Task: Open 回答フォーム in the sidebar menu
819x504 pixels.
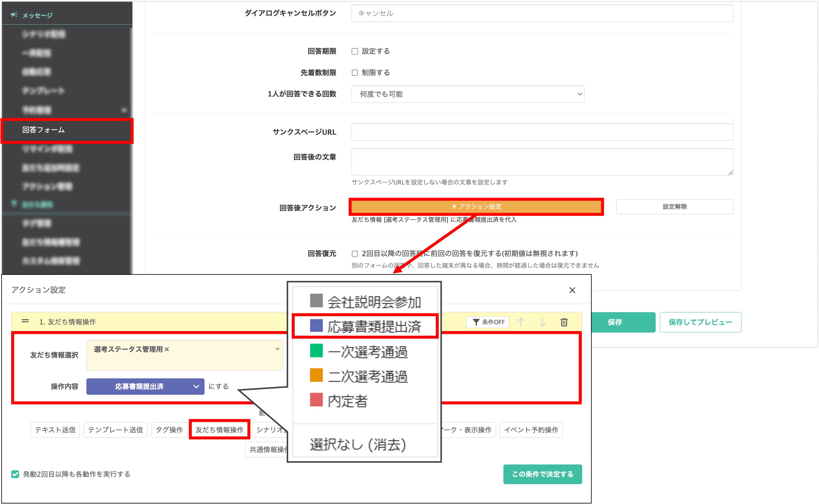Action: pyautogui.click(x=43, y=130)
